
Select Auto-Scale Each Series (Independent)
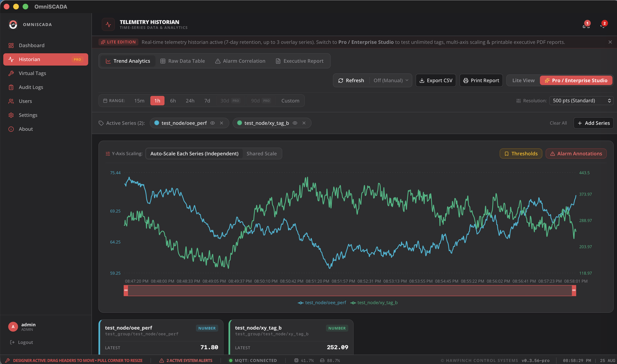(x=194, y=154)
